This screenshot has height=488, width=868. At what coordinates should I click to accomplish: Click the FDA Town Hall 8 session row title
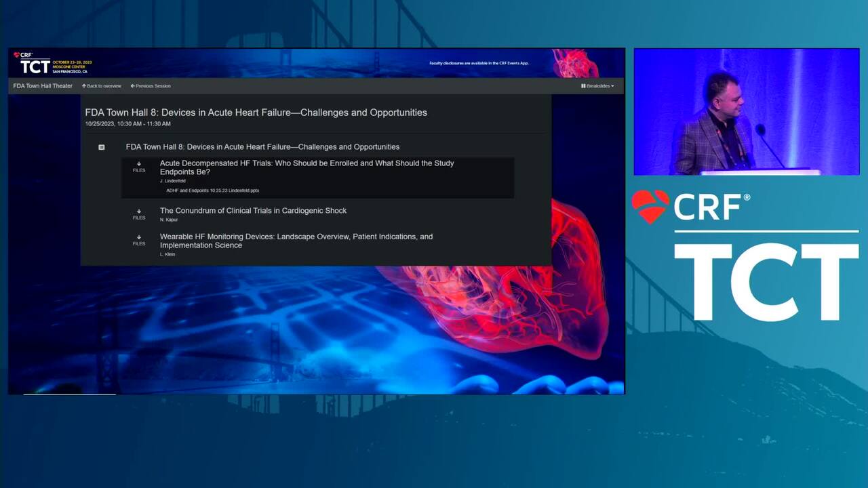tap(262, 147)
